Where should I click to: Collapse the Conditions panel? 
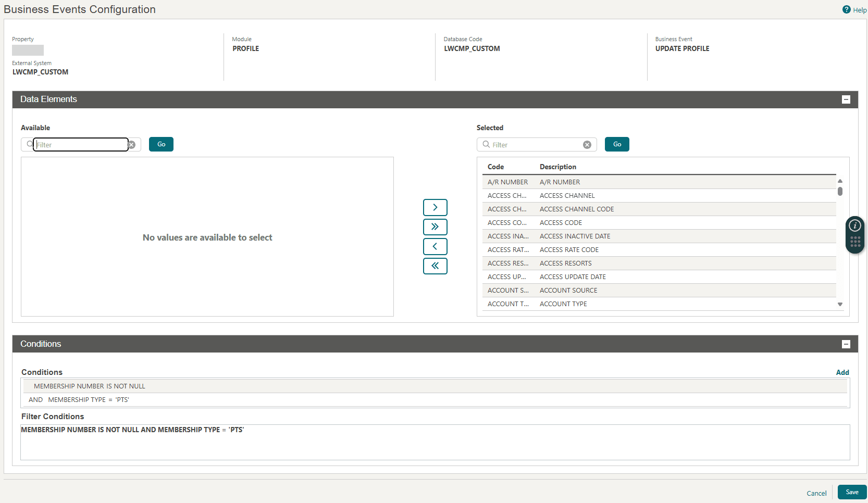coord(846,344)
